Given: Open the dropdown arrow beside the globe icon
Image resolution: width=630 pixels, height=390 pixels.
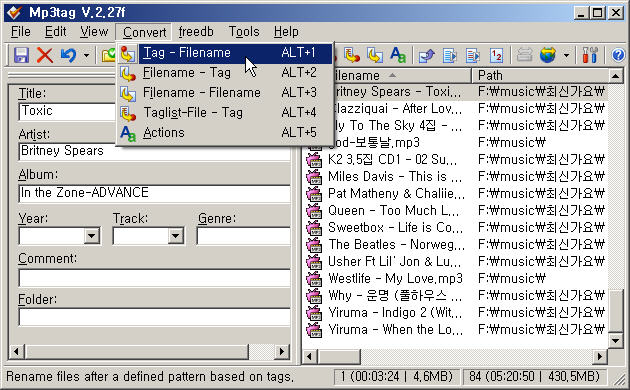Looking at the screenshot, I should pyautogui.click(x=566, y=55).
